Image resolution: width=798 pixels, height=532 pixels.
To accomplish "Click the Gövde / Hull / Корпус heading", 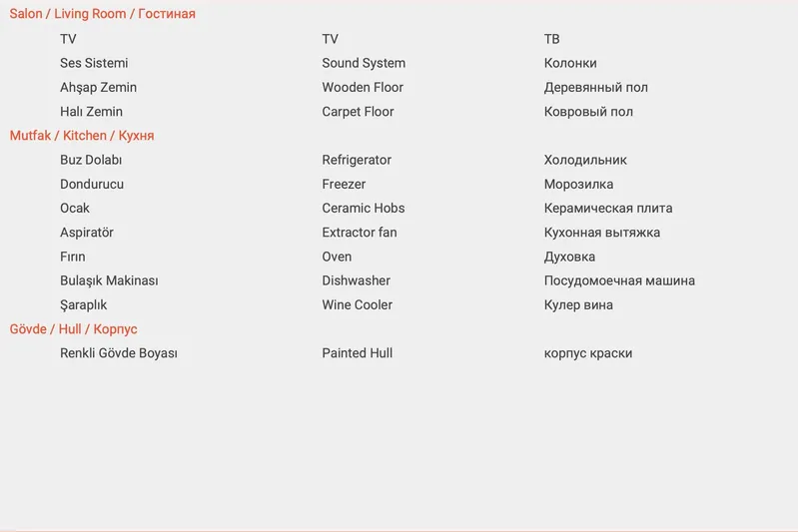I will 73,329.
